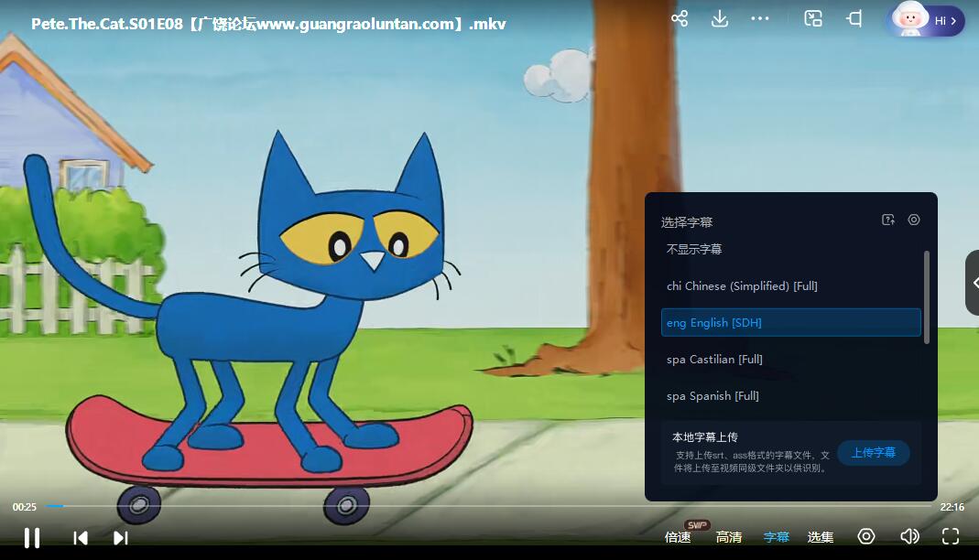Choose spa Spanish [Full] subtitle track

coord(791,396)
